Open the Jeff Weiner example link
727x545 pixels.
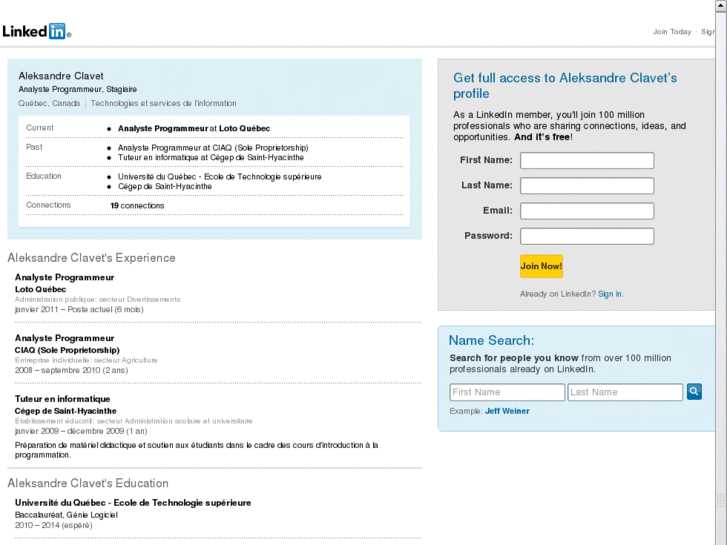pos(507,411)
